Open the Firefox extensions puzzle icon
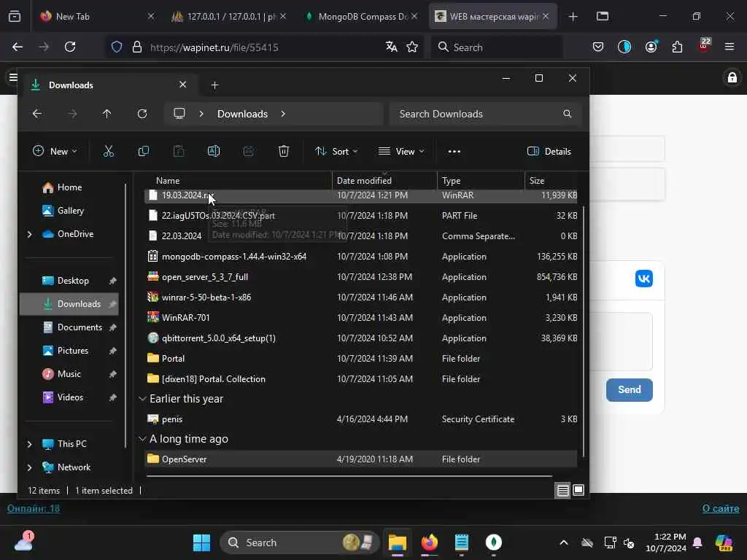The width and height of the screenshot is (747, 560). (677, 47)
